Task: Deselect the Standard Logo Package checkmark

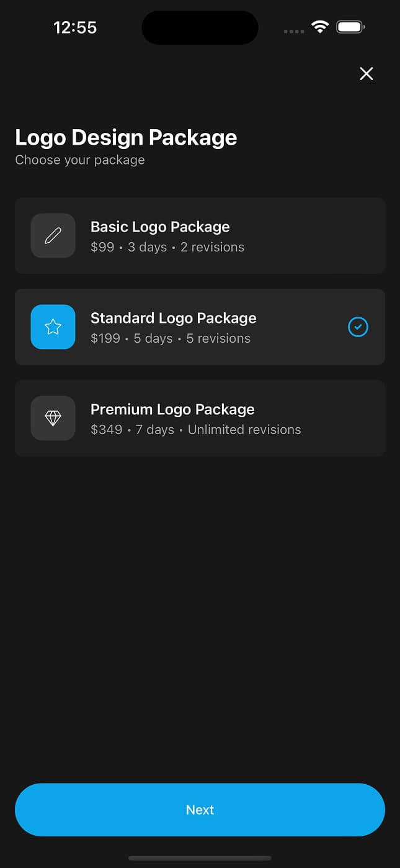Action: (x=358, y=327)
